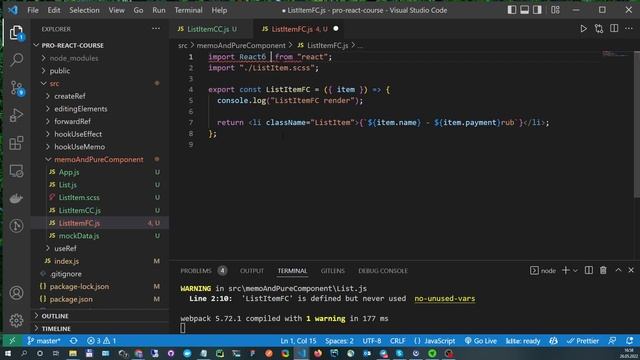Screen dimensions: 640x360
Task: Open the Explorer view in activity bar
Action: pos(16,33)
